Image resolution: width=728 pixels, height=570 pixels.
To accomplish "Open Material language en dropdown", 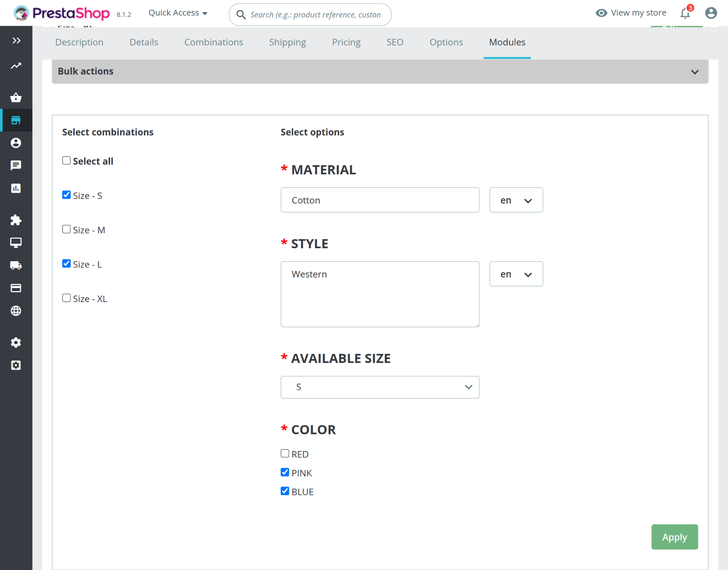I will point(516,200).
